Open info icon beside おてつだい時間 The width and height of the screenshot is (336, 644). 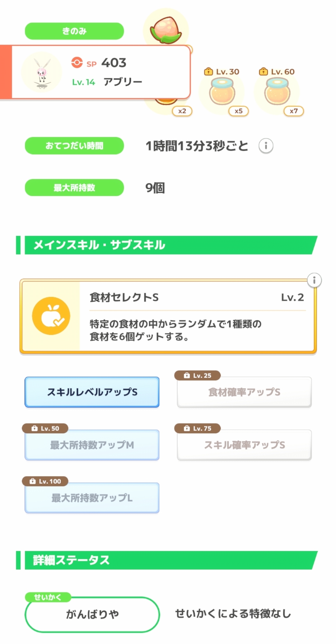pyautogui.click(x=266, y=146)
